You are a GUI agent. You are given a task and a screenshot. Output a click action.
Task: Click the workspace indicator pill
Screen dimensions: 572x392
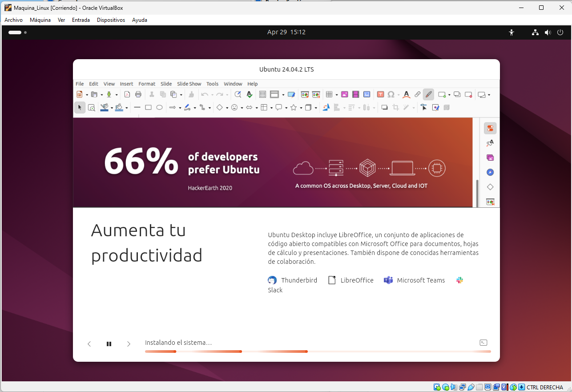coord(15,32)
